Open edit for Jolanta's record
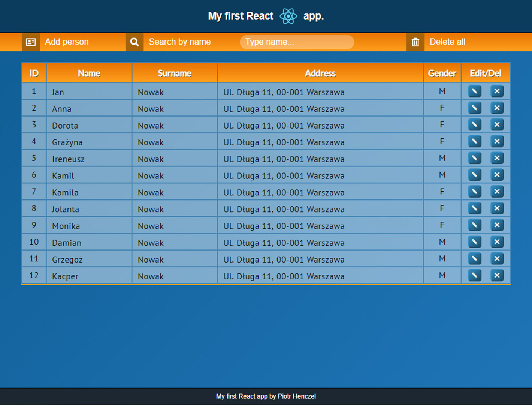Screen dimensions: 532x405 [475, 208]
